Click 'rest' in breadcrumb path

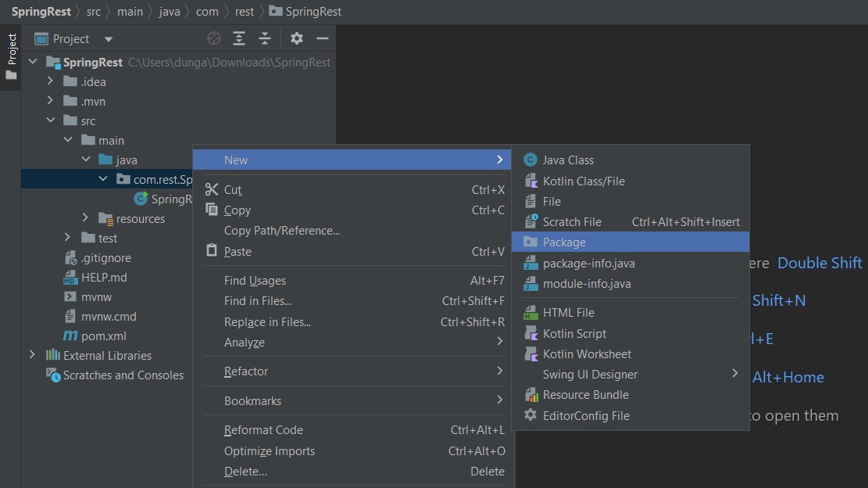coord(244,11)
